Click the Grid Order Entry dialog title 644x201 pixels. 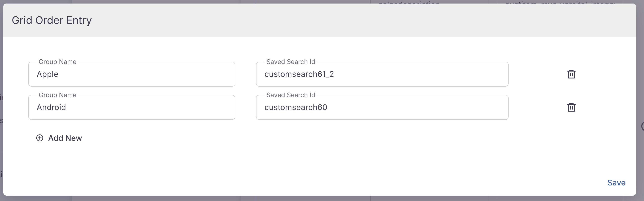(x=52, y=20)
